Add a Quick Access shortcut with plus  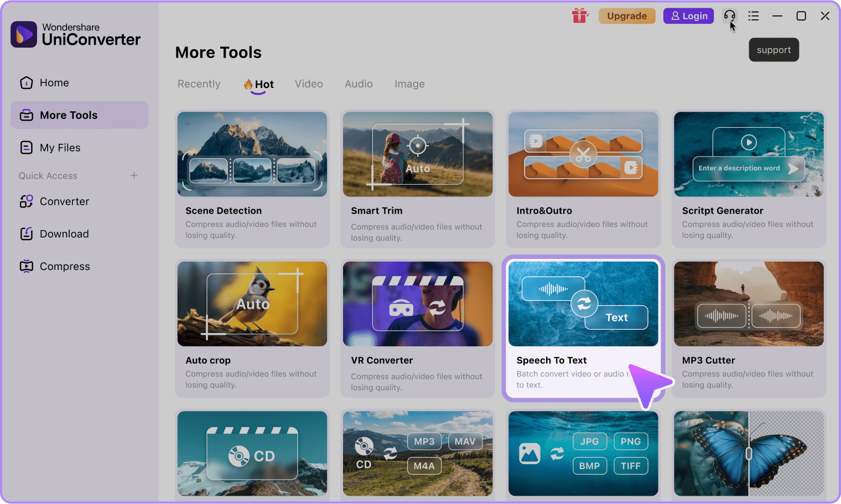point(134,175)
